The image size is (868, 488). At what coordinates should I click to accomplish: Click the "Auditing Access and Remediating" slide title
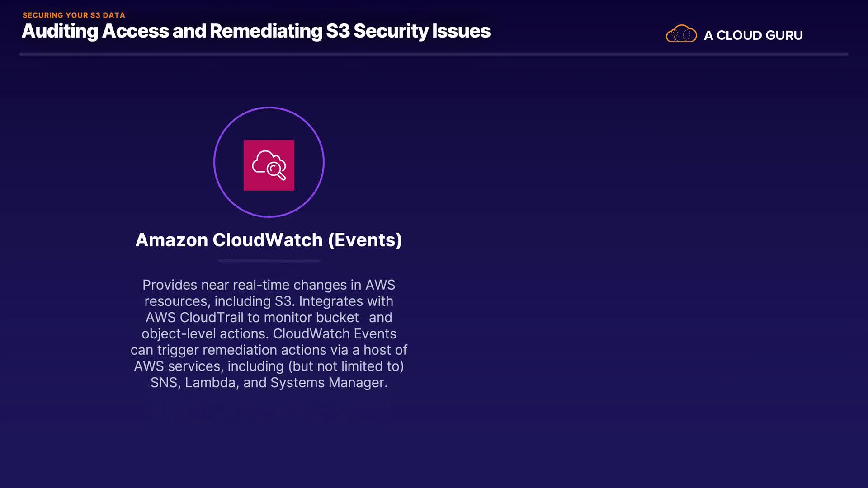tap(172, 31)
